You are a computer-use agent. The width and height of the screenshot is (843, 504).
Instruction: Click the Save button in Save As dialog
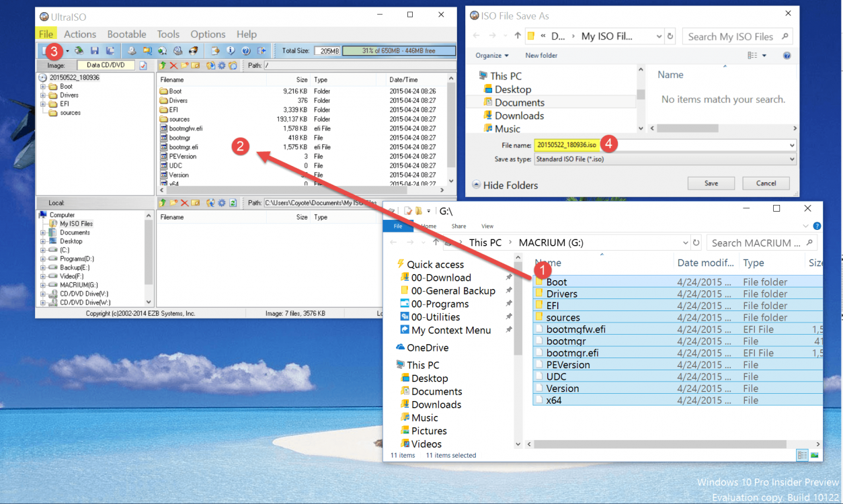tap(711, 183)
